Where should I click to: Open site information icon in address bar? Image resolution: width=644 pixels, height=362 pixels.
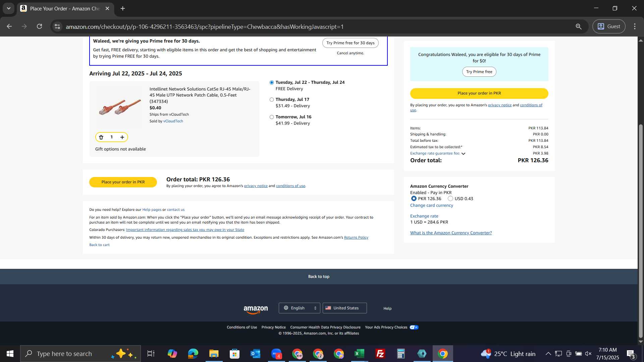point(57,26)
